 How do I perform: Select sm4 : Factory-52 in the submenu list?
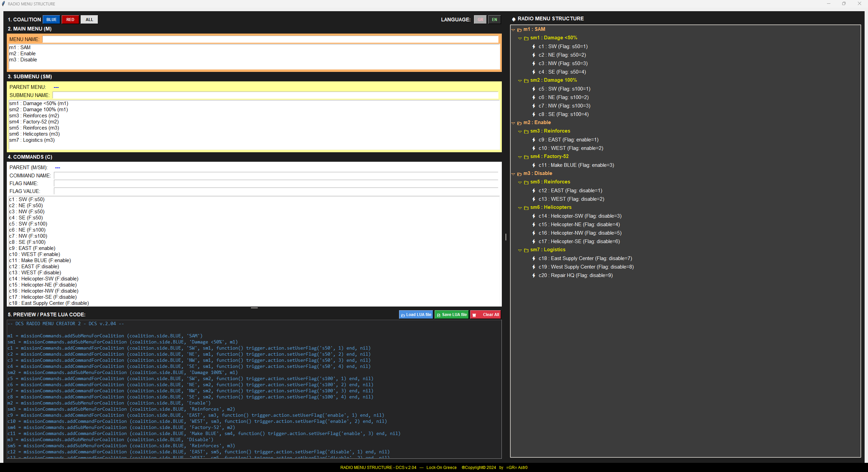coord(34,121)
